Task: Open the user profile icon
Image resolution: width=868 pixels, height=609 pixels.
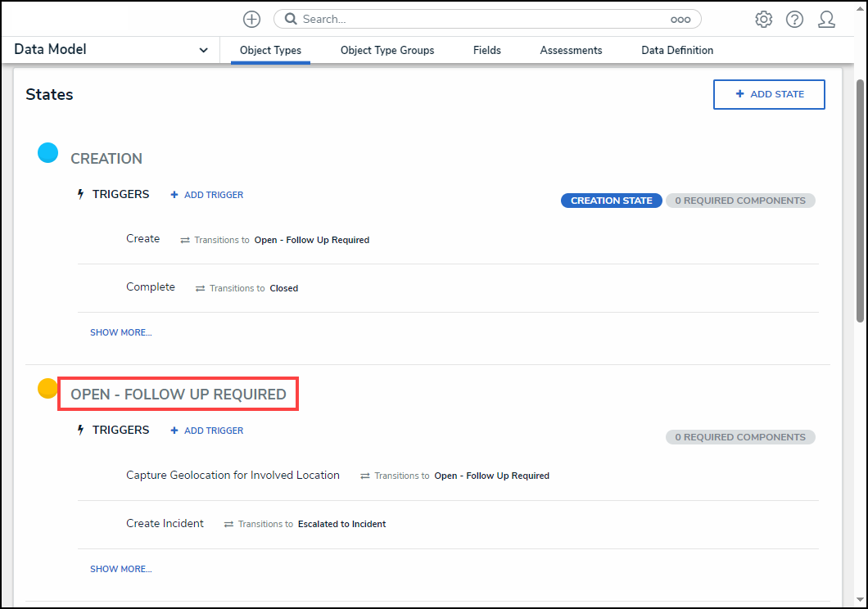Action: 826,19
